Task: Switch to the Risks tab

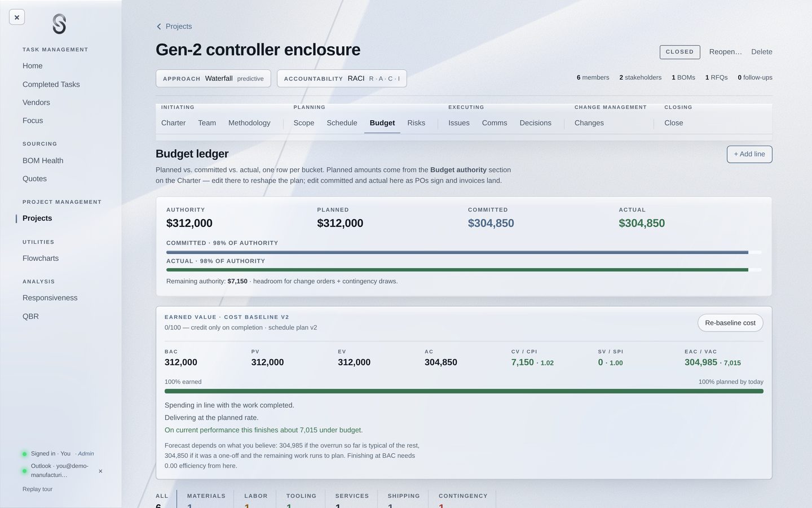Action: [416, 123]
